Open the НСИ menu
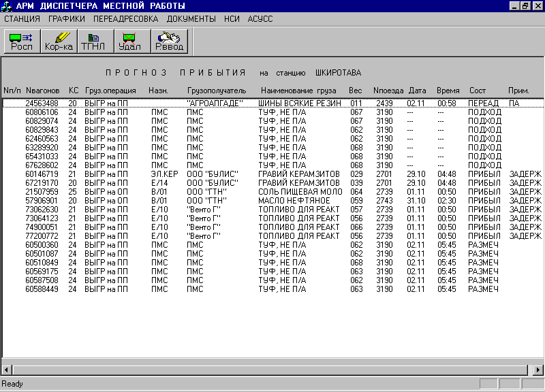Image resolution: width=545 pixels, height=392 pixels. 232,19
